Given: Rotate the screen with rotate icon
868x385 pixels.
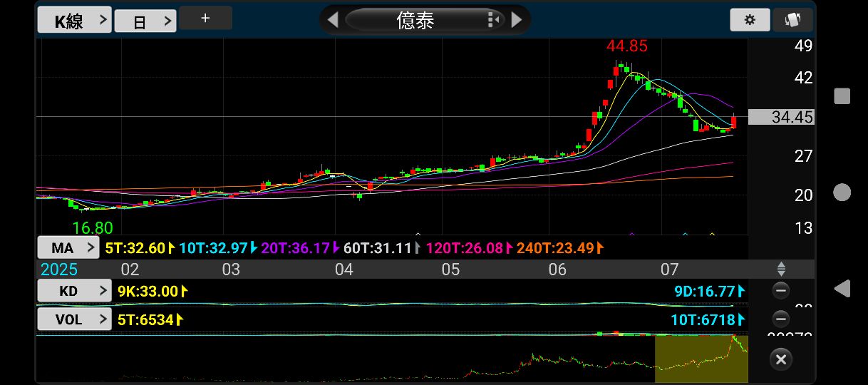Looking at the screenshot, I should point(792,20).
